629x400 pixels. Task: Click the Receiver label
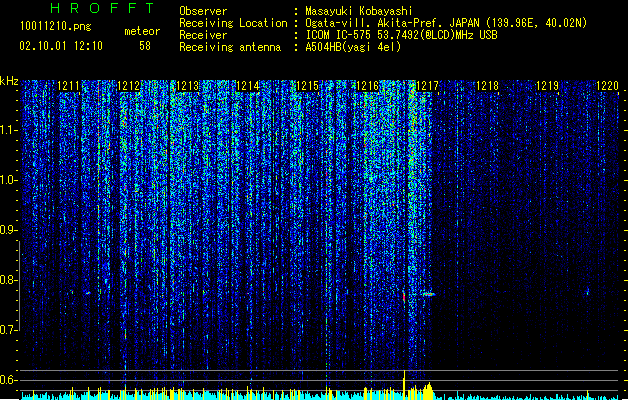pos(203,35)
